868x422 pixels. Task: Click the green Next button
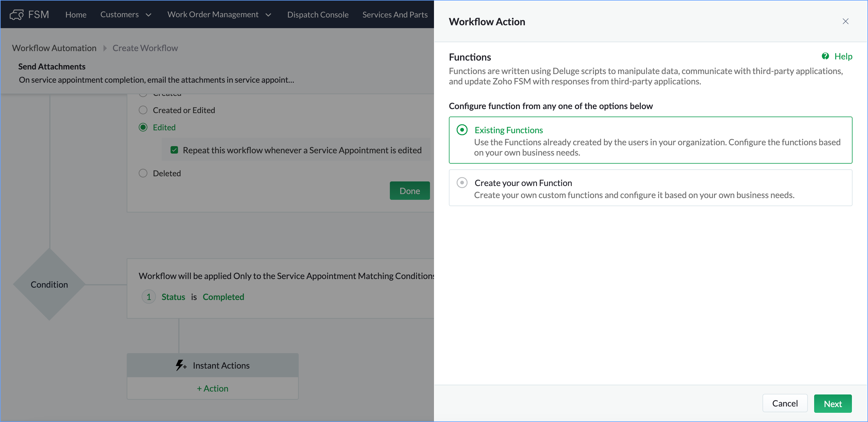(833, 403)
